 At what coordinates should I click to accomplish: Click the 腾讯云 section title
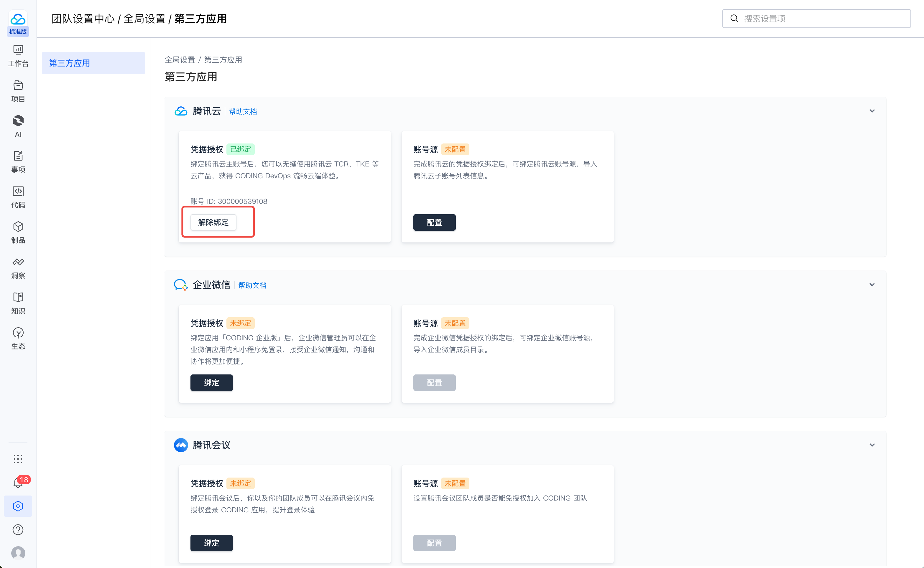206,111
